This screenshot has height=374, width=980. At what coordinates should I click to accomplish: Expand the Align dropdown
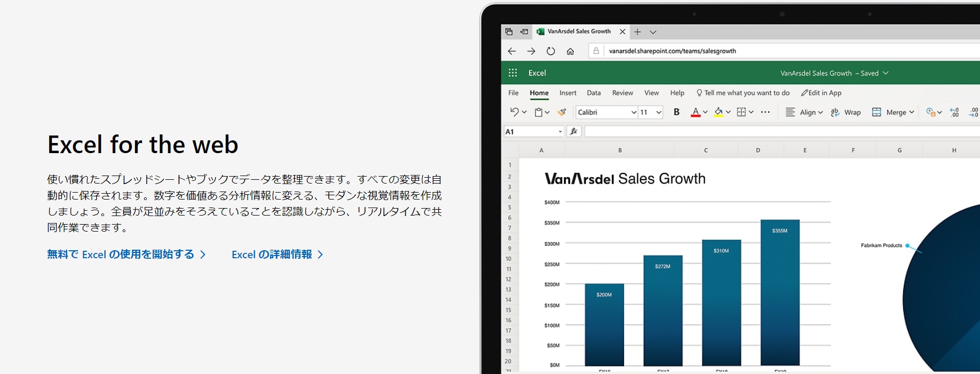(x=820, y=112)
